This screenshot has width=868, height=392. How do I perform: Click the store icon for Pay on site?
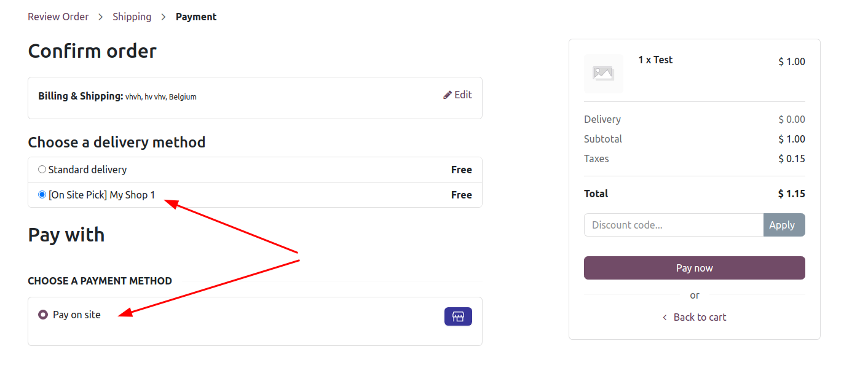click(x=458, y=316)
